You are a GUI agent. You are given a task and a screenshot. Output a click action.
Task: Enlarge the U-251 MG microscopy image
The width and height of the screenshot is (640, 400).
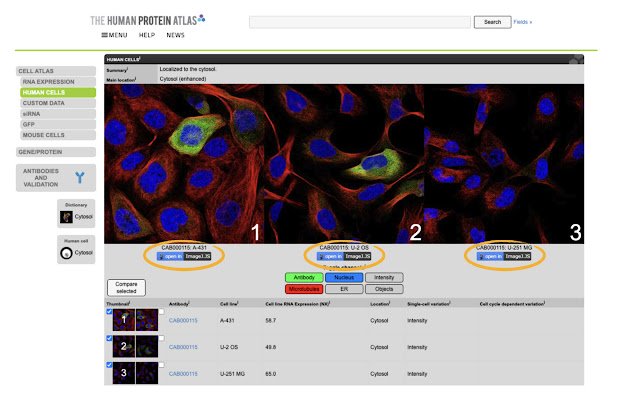tap(504, 164)
